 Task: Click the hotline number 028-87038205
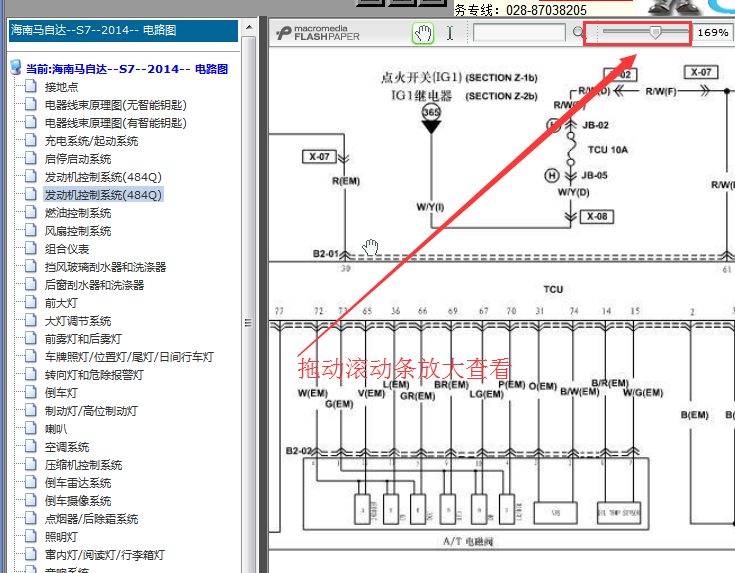point(547,10)
